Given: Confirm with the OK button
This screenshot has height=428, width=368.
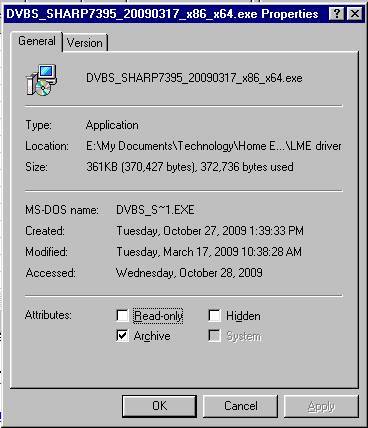Looking at the screenshot, I should click(159, 406).
